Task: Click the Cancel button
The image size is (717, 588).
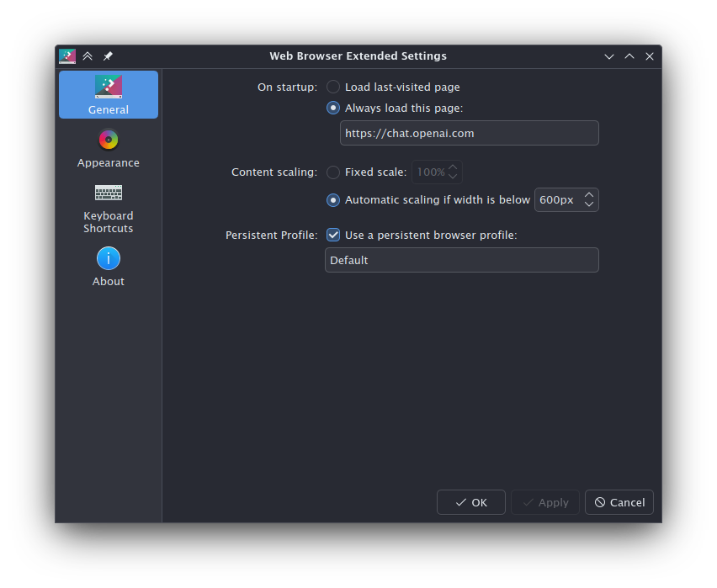Action: click(x=619, y=502)
